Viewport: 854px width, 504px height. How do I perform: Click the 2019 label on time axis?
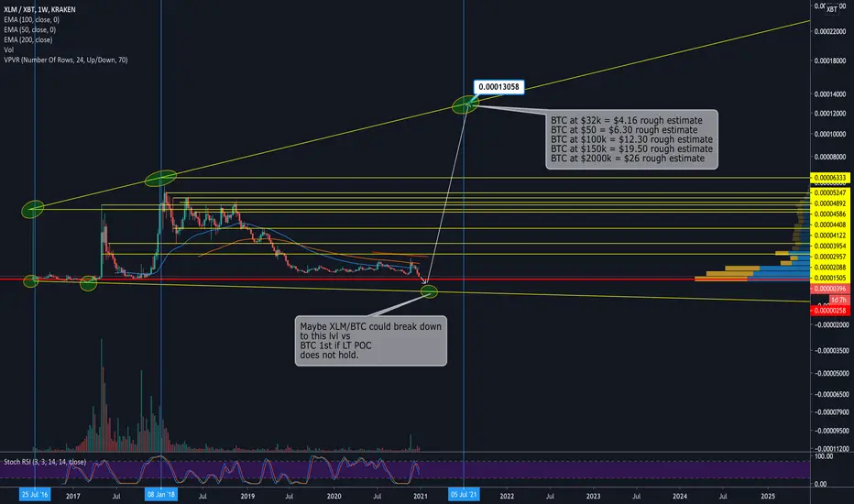(247, 497)
